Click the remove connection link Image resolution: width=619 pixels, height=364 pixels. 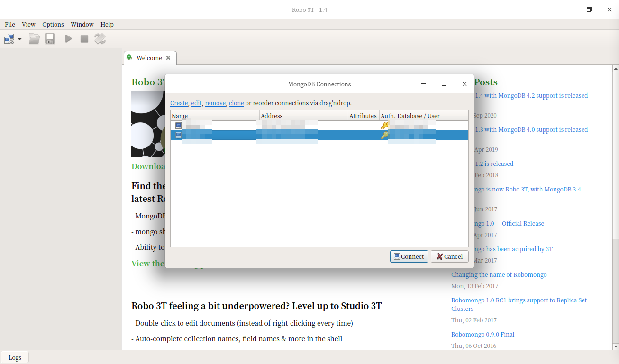coord(215,103)
